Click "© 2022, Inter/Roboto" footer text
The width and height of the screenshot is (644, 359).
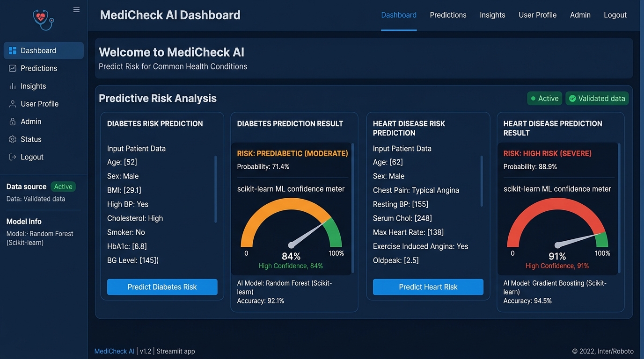(x=603, y=351)
